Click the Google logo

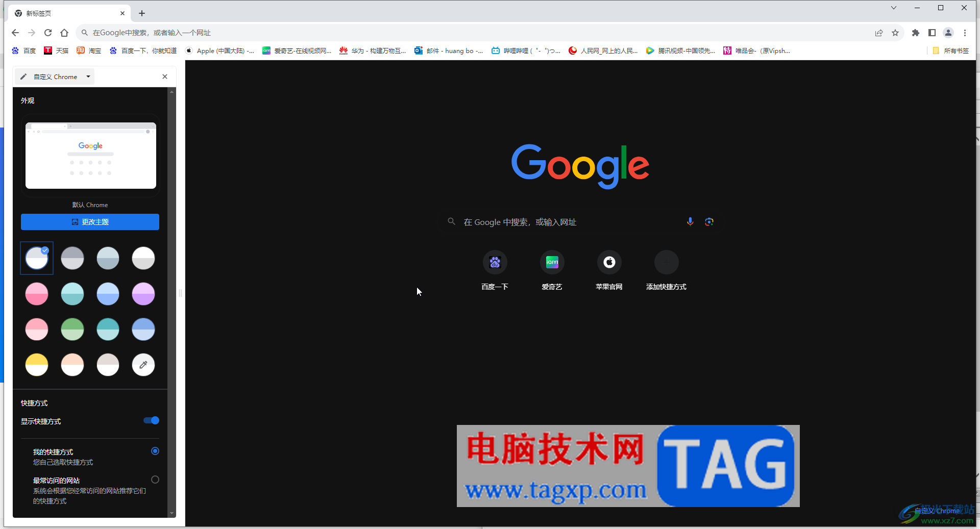(x=580, y=166)
